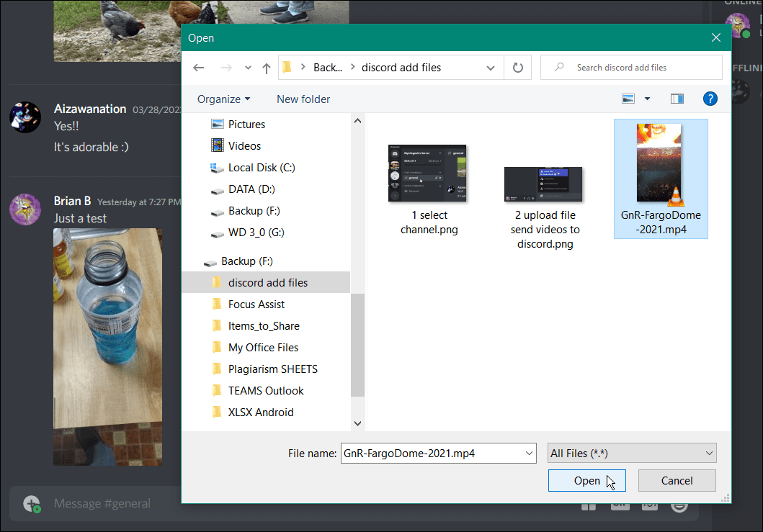Viewport: 763px width, 532px height.
Task: Toggle the preview pane icon
Action: (x=677, y=99)
